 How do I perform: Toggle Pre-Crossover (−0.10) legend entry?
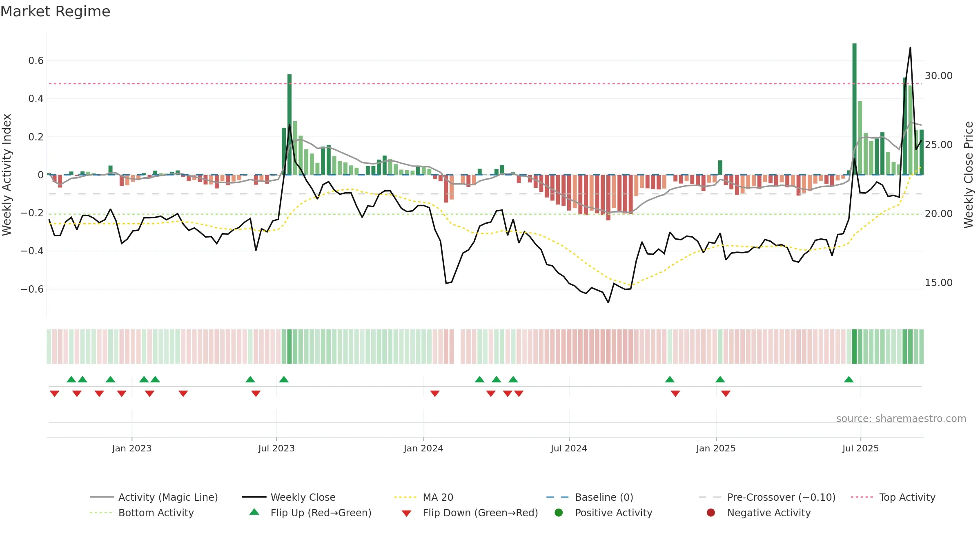[767, 497]
